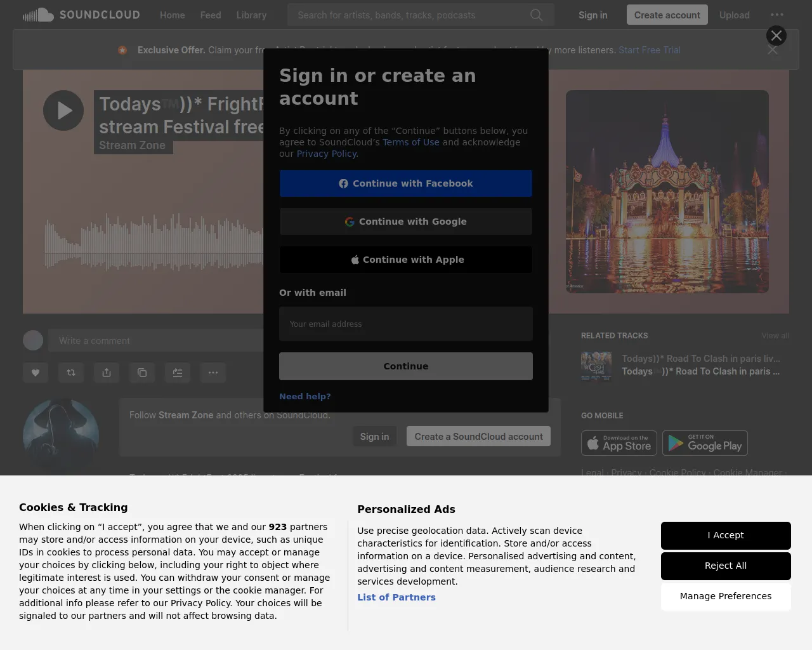
Task: Add track to Next up queue icon
Action: click(x=178, y=373)
